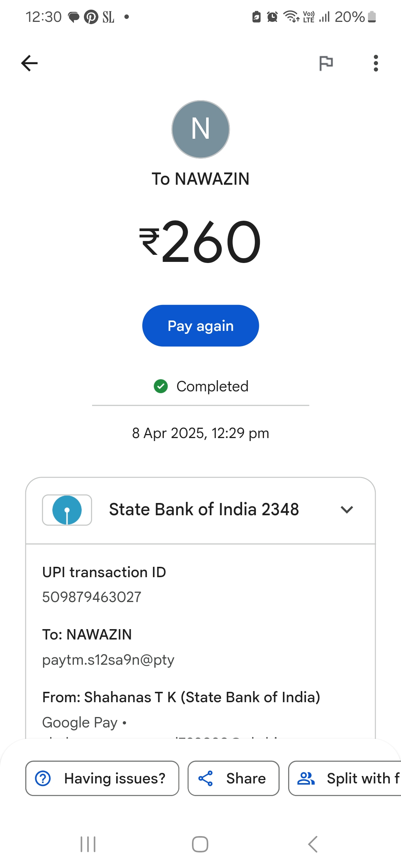Tap the NAWAZIN avatar circle

tap(200, 129)
